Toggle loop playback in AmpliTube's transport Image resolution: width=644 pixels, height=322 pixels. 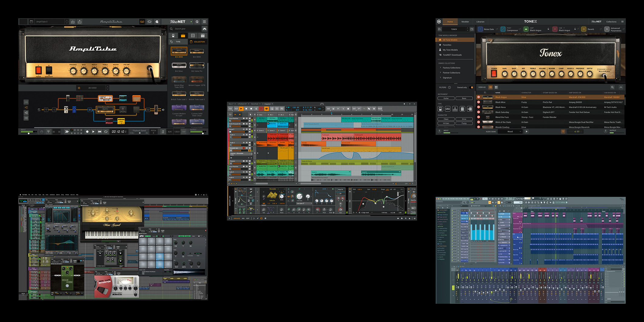pyautogui.click(x=106, y=132)
